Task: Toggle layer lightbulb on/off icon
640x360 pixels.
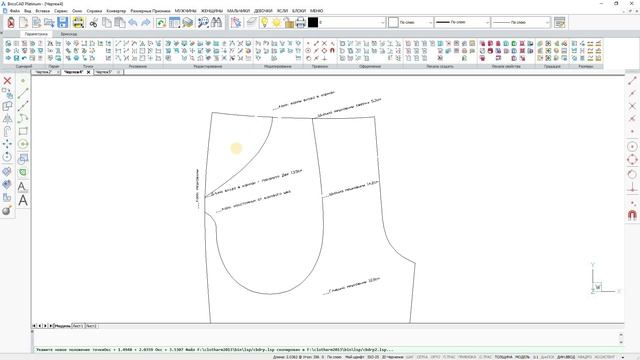Action: coord(264,22)
